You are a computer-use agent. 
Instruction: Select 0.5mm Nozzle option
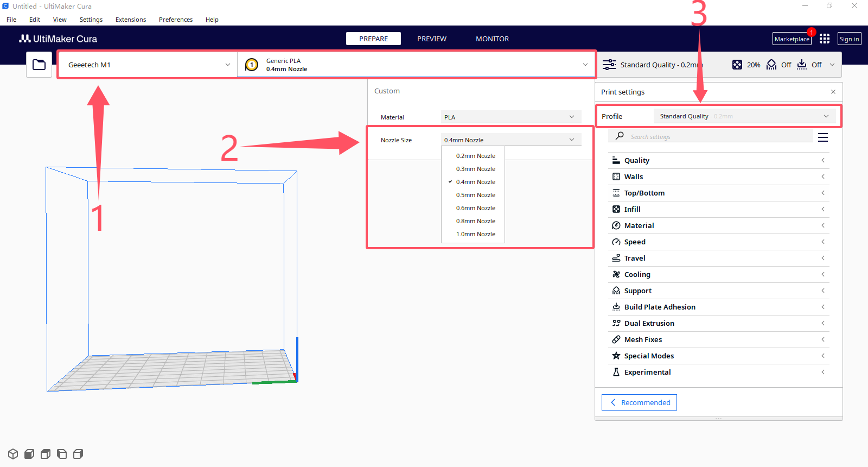pyautogui.click(x=473, y=195)
